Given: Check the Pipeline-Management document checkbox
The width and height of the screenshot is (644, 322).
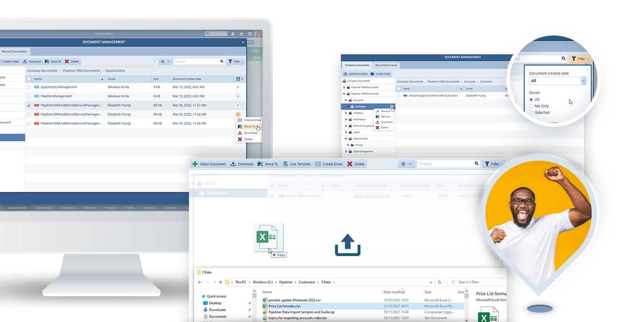Looking at the screenshot, I should 29,96.
